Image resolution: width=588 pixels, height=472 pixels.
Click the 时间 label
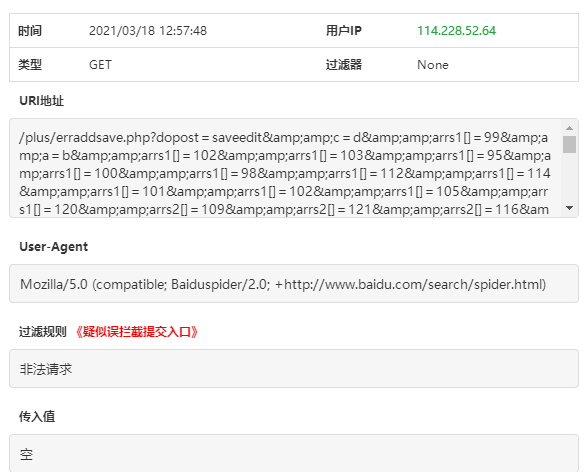30,31
